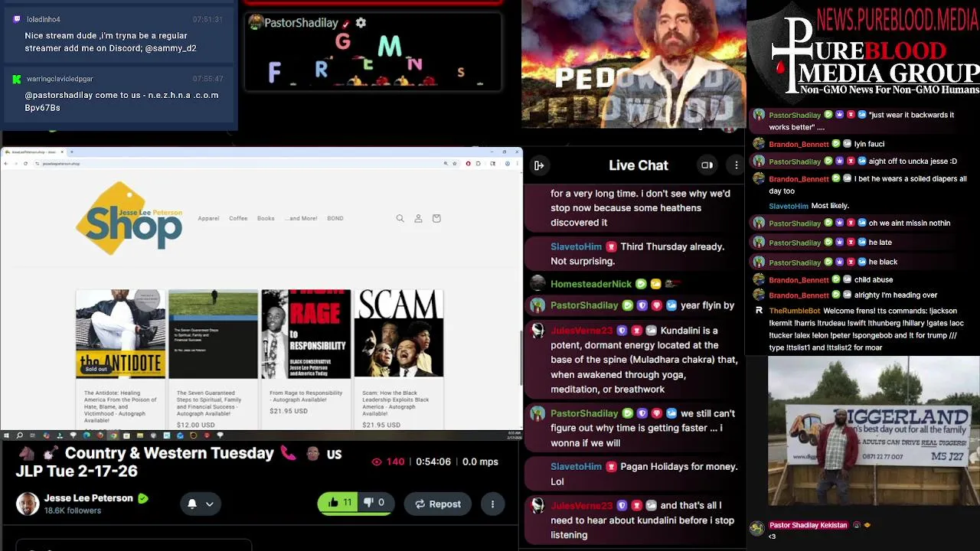The image size is (980, 551).
Task: Open PastorShadilay widget gear settings
Action: pos(361,23)
